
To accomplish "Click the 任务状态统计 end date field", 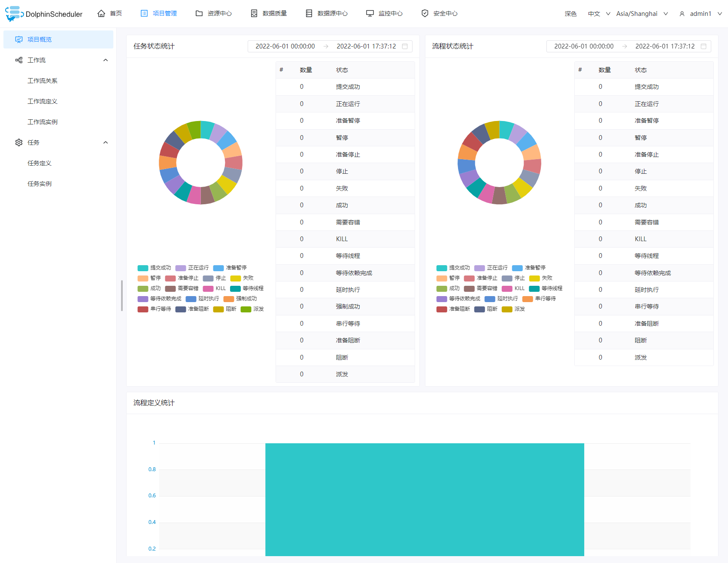I will pos(366,46).
